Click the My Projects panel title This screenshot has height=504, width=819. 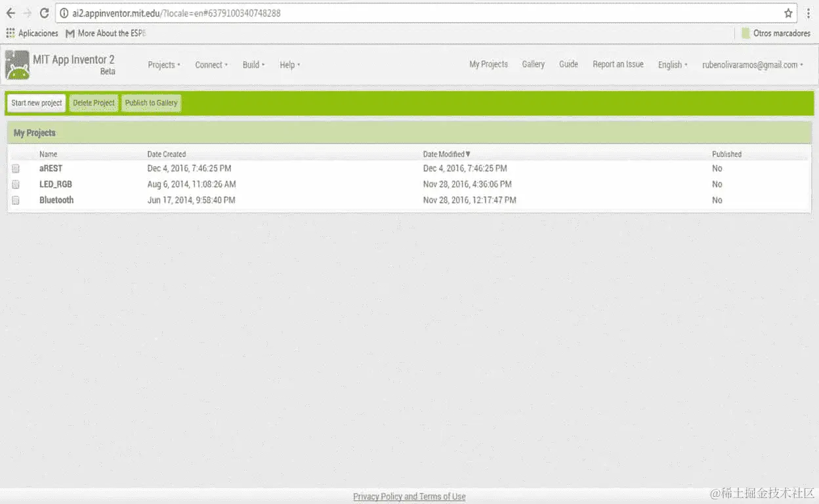click(x=35, y=133)
